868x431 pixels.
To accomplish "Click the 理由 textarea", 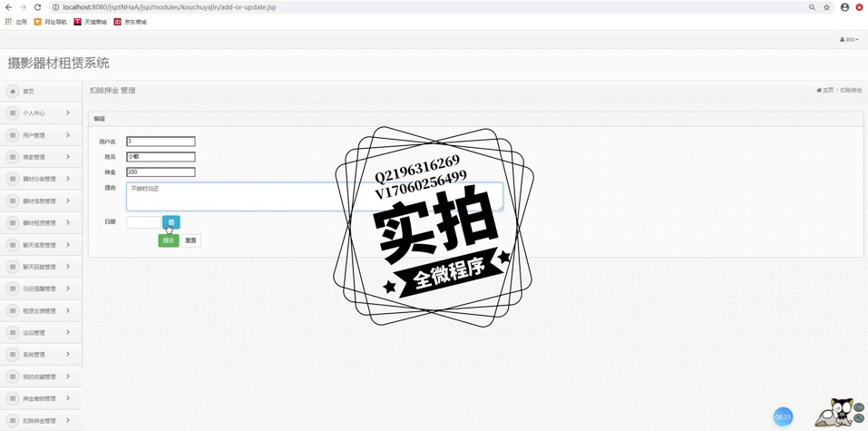I will point(315,197).
